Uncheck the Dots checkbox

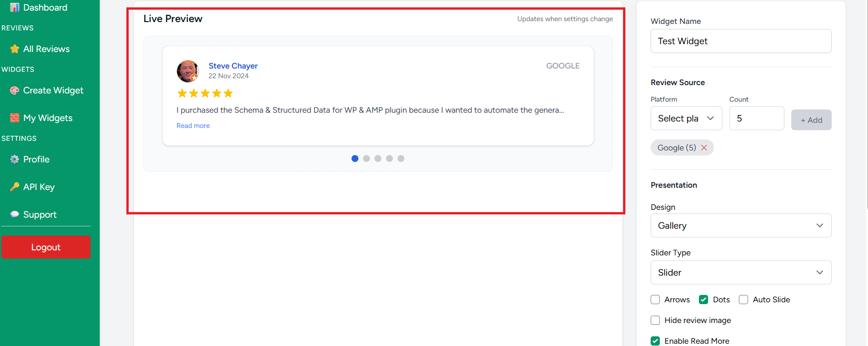pos(703,300)
